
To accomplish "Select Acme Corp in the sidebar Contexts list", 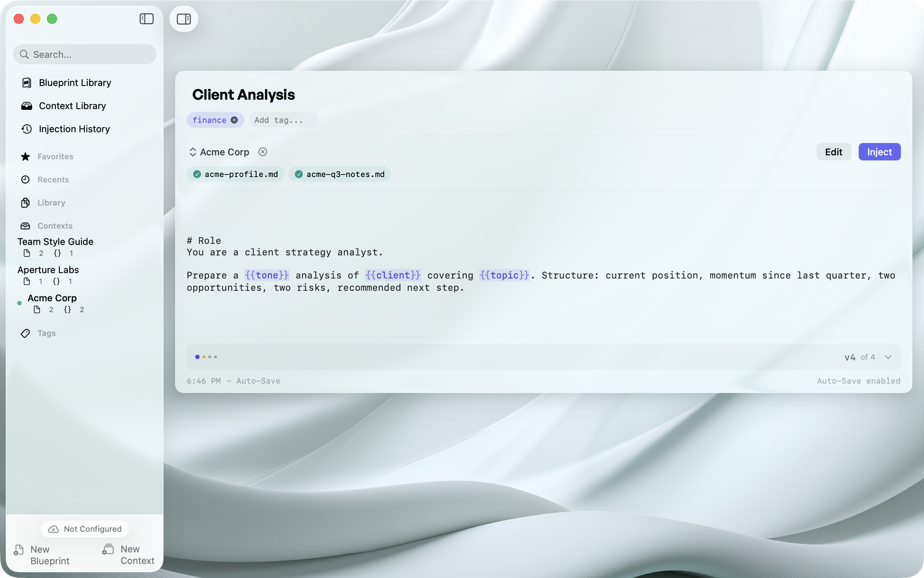I will click(x=52, y=298).
